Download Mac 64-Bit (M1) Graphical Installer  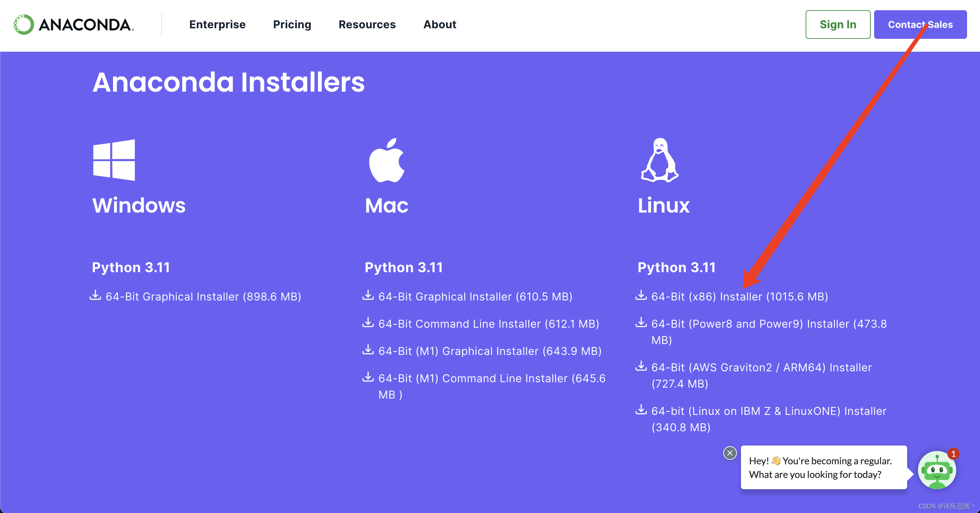490,351
